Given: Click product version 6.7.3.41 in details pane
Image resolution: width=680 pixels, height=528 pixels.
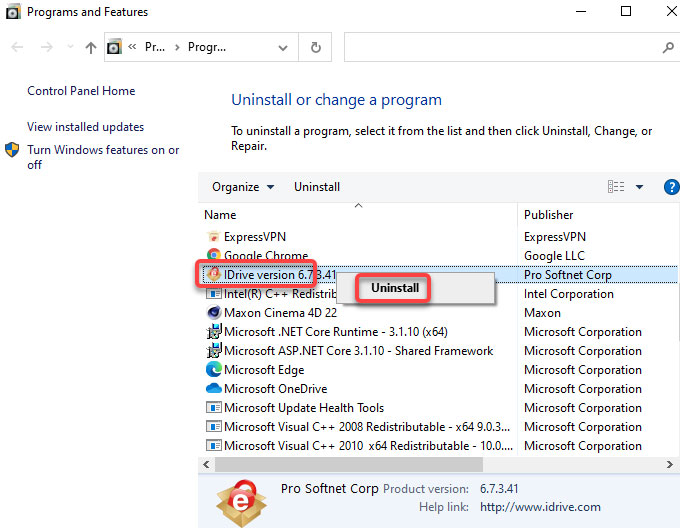Looking at the screenshot, I should click(x=499, y=489).
